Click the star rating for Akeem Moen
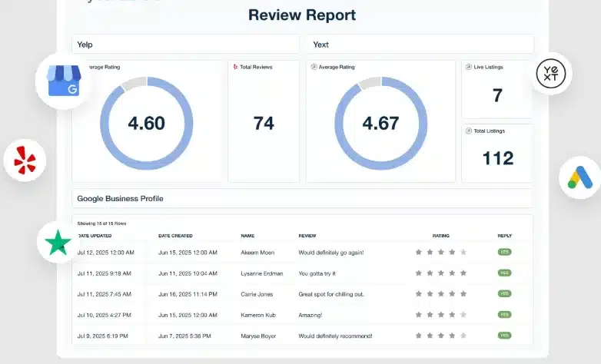601x364 pixels. point(441,252)
